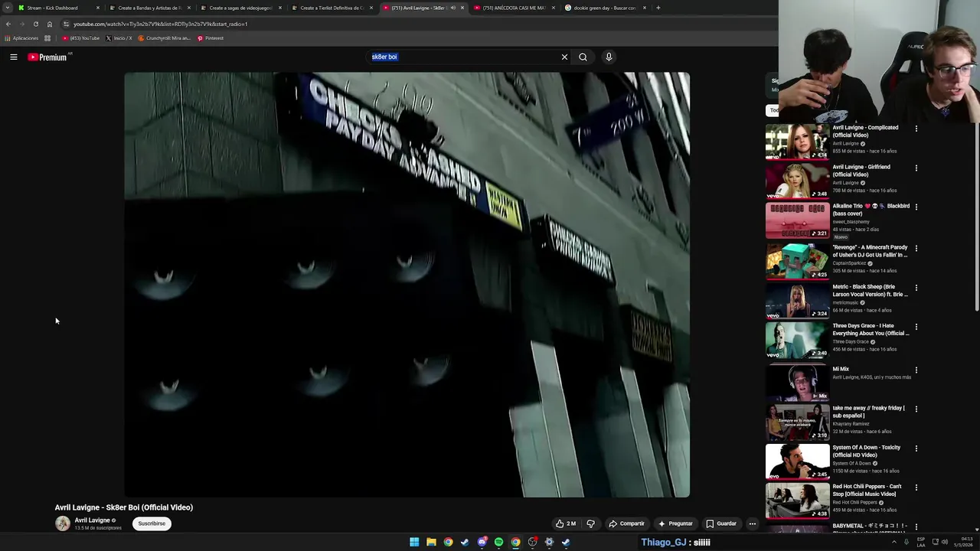Open new browser tab with plus

pos(658,8)
